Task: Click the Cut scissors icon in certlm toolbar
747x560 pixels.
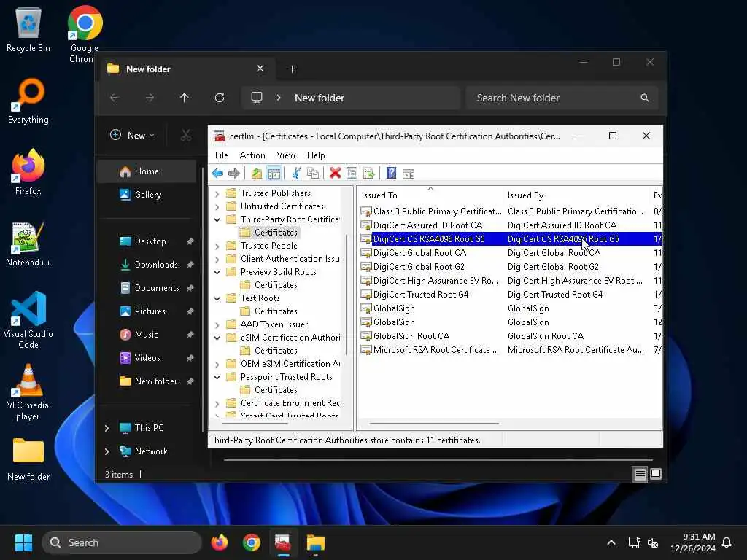Action: [296, 174]
